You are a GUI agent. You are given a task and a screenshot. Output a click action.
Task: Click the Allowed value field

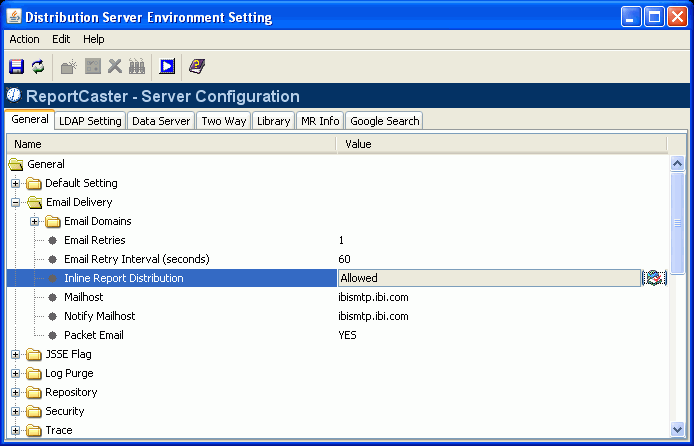490,278
